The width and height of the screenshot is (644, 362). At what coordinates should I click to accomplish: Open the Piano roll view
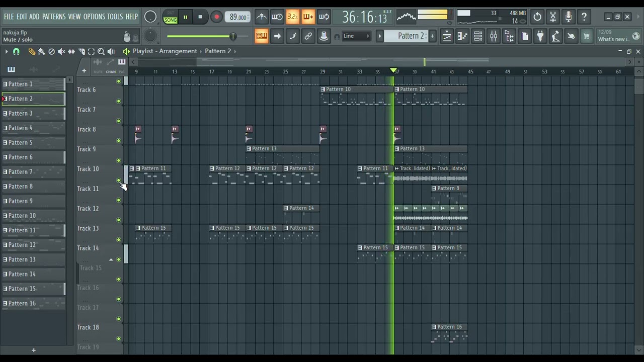coord(462,36)
